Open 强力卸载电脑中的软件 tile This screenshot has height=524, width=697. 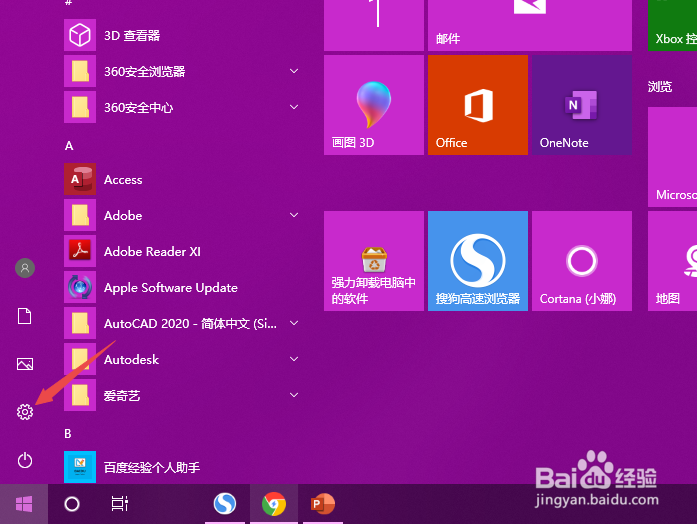(x=374, y=261)
